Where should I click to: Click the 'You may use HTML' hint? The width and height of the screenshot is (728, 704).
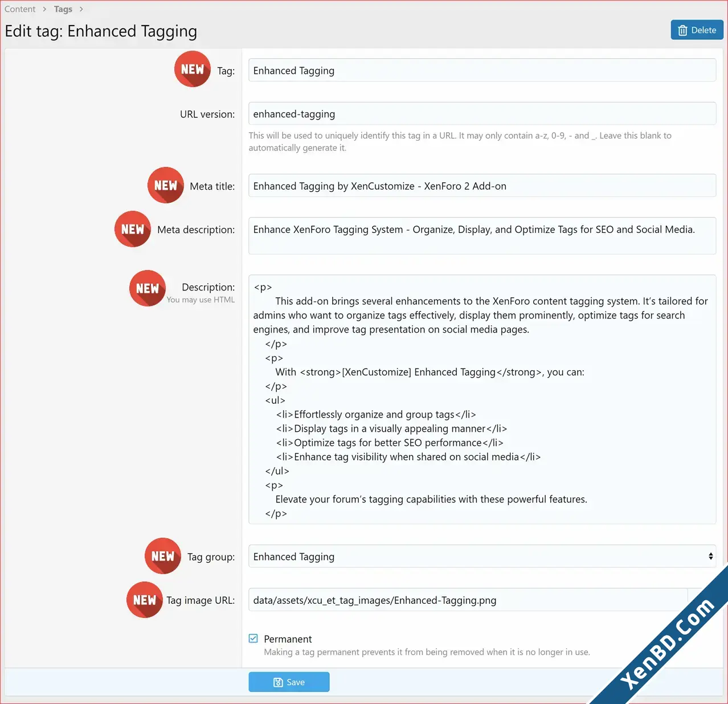tap(201, 300)
